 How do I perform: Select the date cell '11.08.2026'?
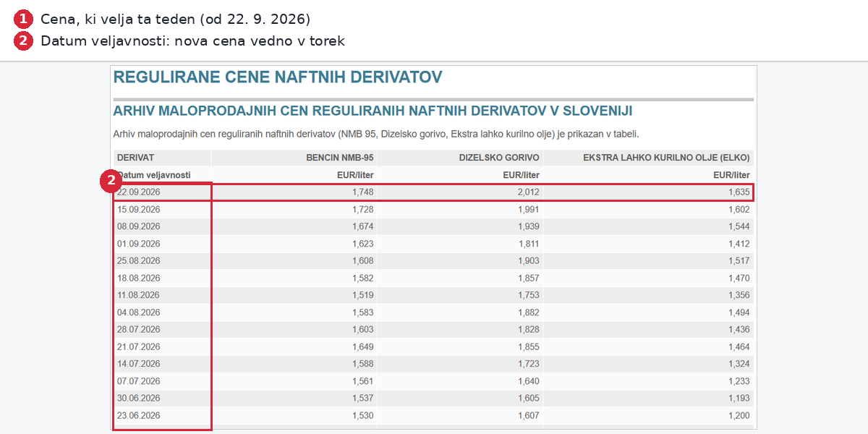click(x=139, y=295)
